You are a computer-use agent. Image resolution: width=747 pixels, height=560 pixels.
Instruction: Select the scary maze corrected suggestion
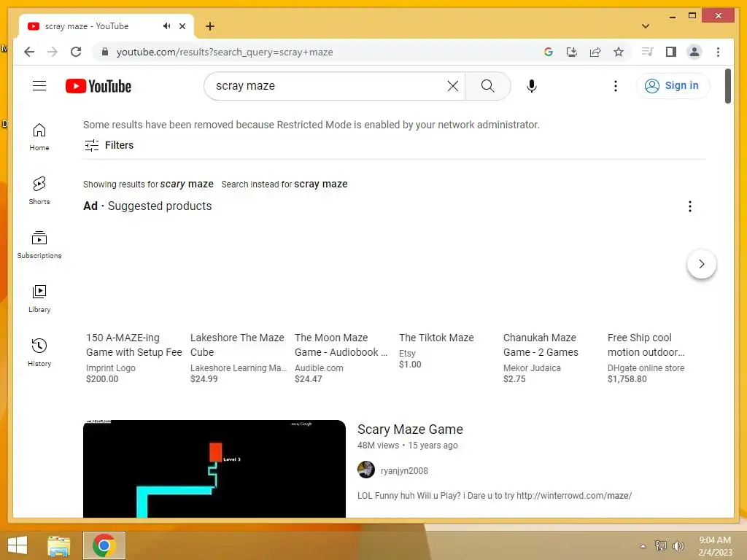point(187,184)
